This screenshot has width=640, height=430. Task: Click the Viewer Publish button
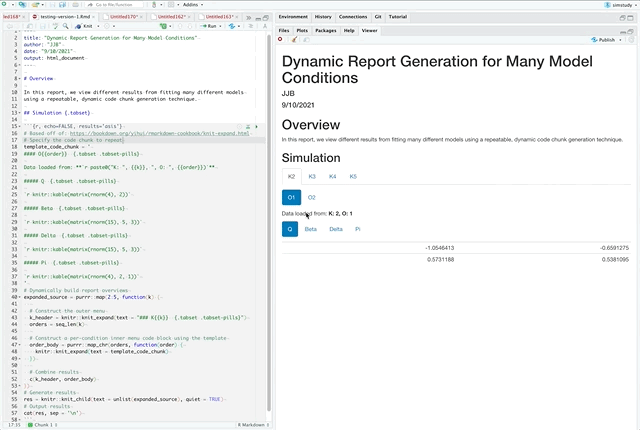point(603,40)
